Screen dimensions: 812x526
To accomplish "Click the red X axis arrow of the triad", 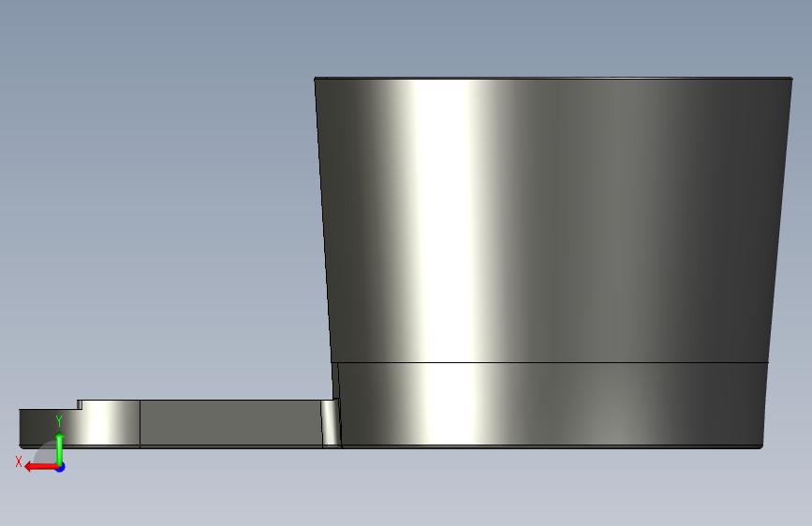I will coord(40,467).
